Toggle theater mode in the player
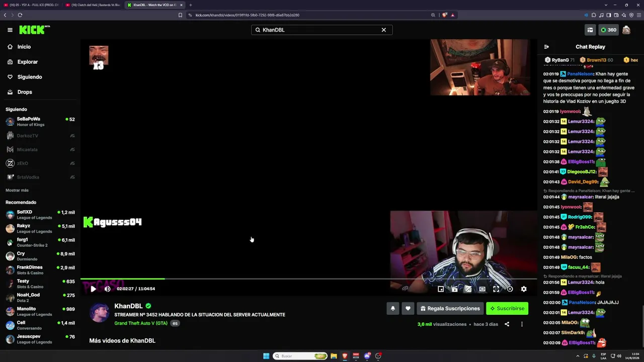This screenshot has height=362, width=644. [x=482, y=289]
